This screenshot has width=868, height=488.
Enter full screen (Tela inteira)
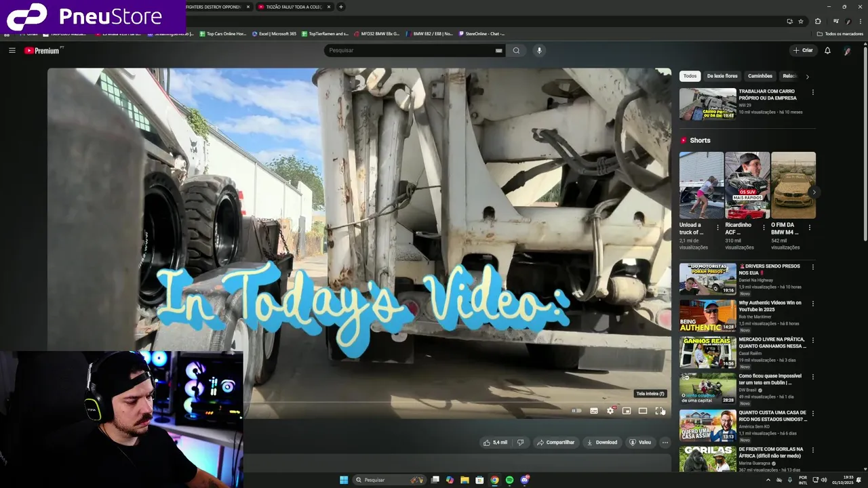660,411
